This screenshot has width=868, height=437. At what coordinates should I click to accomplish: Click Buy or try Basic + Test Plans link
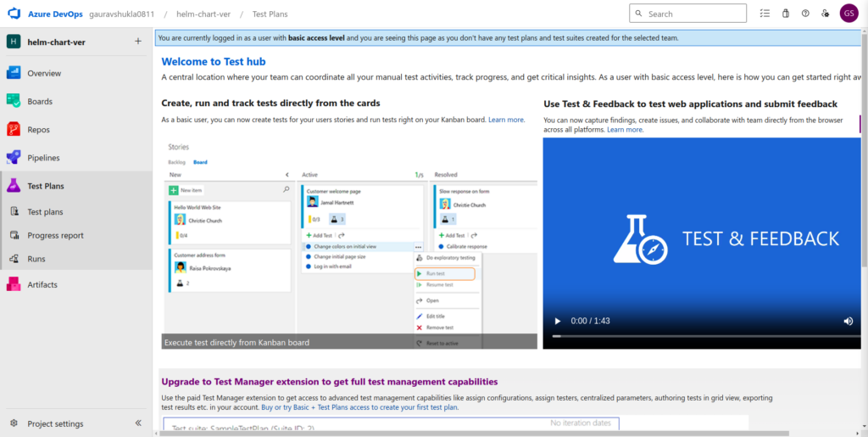click(x=359, y=407)
